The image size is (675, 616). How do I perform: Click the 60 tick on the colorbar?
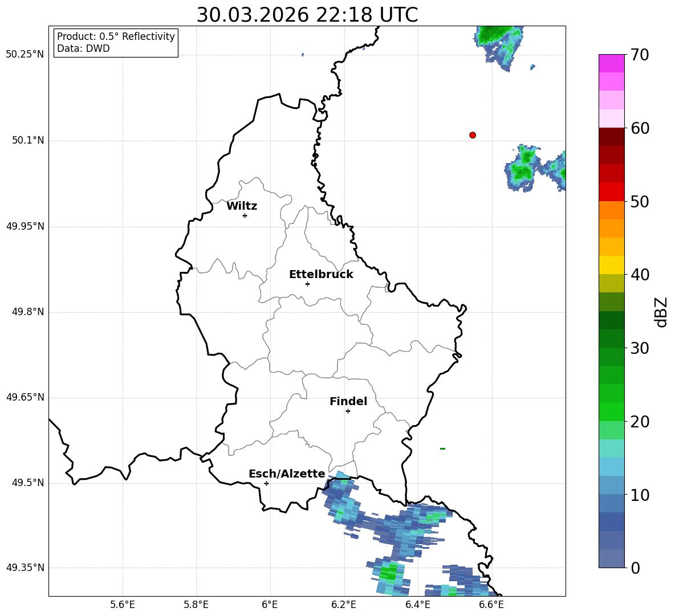[x=640, y=128]
